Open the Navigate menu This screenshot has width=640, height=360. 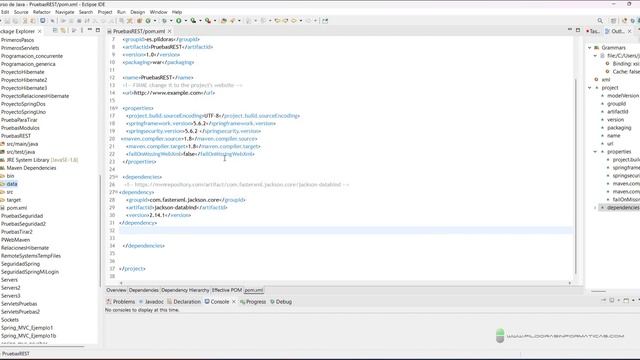tap(64, 12)
